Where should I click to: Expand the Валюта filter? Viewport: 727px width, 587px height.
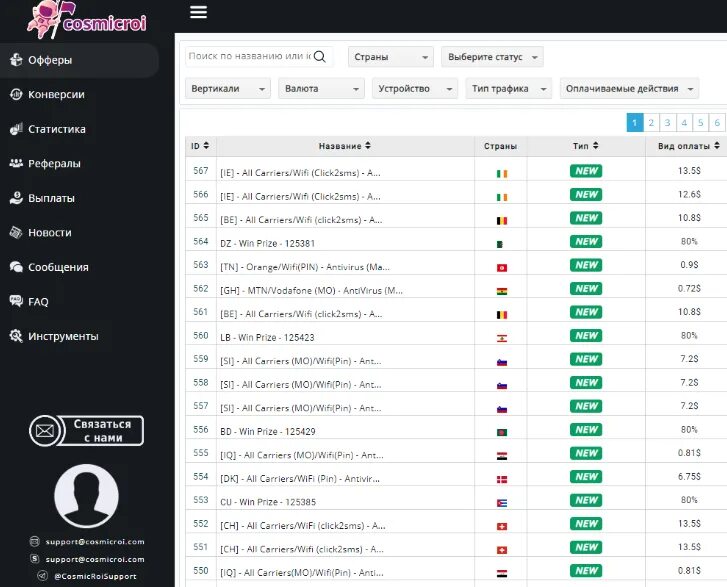coord(321,89)
